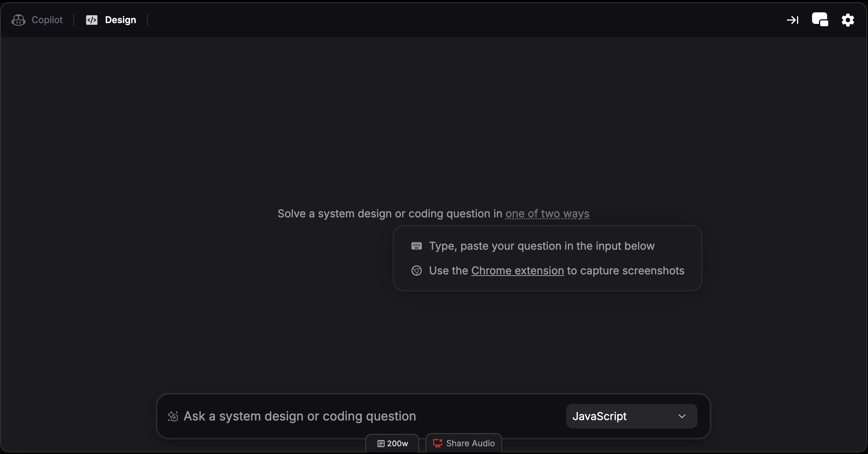This screenshot has width=868, height=454.
Task: Click the keyboard icon beside typing tip
Action: click(x=417, y=245)
